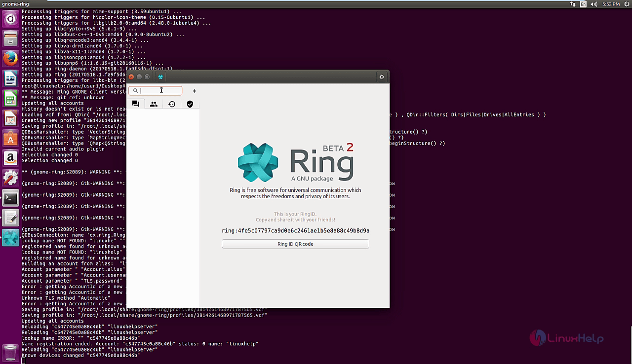Image resolution: width=632 pixels, height=364 pixels.
Task: Click the magnifier icon in the search field
Action: (x=135, y=91)
